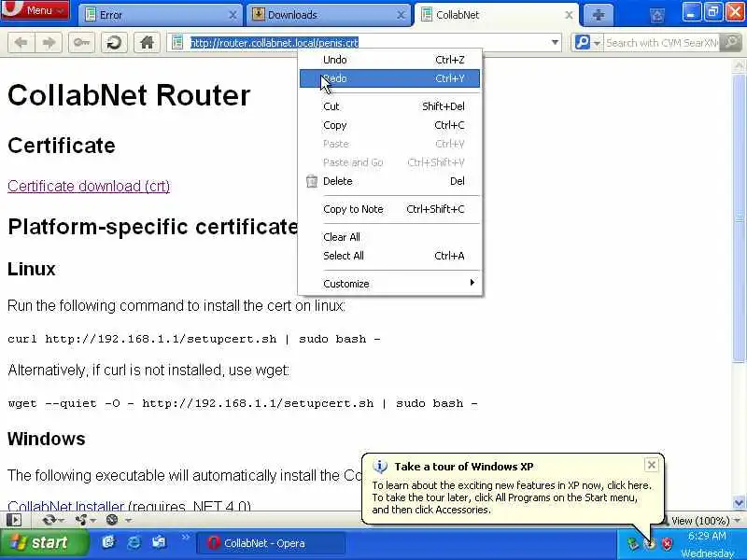This screenshot has width=747, height=560.
Task: Choose Undo in the context menu
Action: [x=389, y=60]
